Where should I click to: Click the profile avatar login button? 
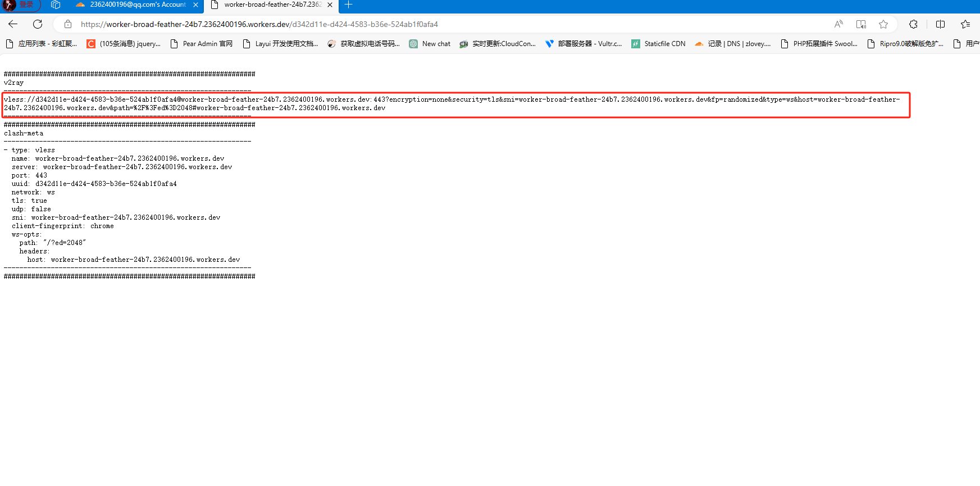tap(20, 5)
